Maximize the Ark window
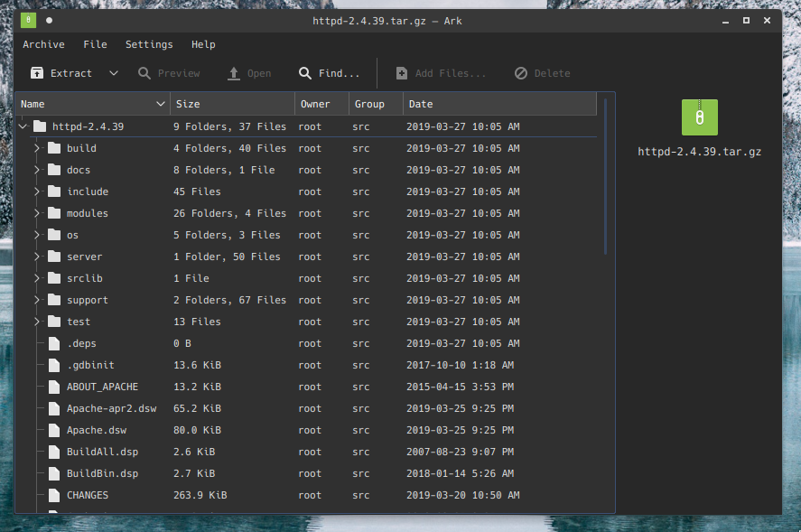Screen dimensions: 801x532 click(746, 21)
